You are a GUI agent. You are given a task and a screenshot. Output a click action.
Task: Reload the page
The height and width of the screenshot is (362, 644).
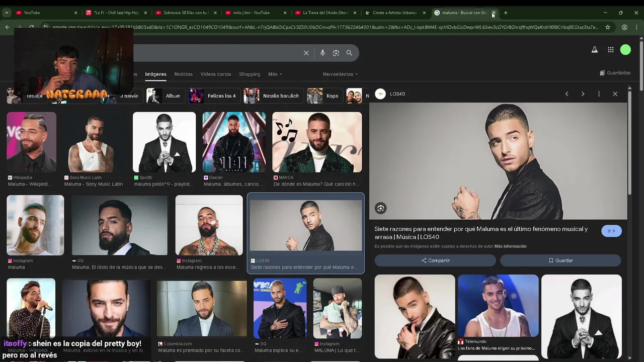[x=31, y=27]
